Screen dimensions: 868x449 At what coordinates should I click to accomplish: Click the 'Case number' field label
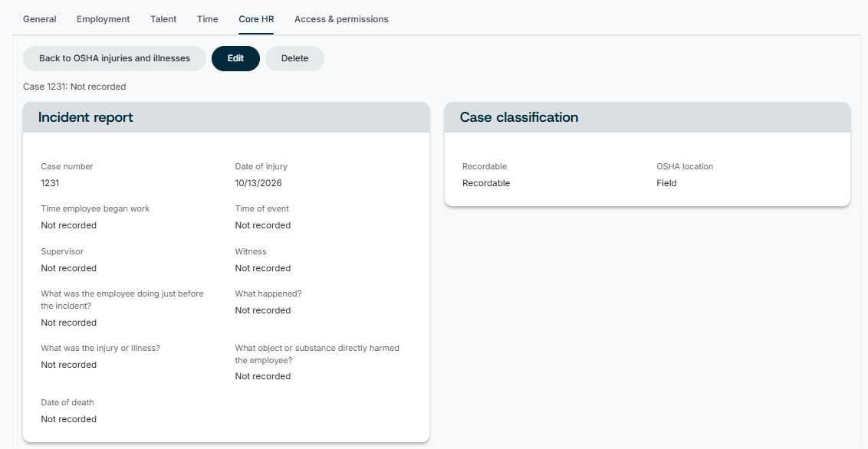pyautogui.click(x=67, y=166)
